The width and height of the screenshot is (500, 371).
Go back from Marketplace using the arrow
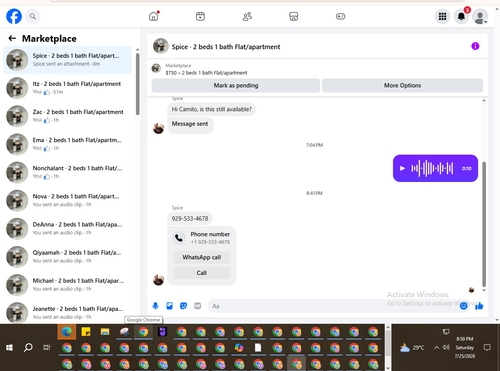[12, 38]
